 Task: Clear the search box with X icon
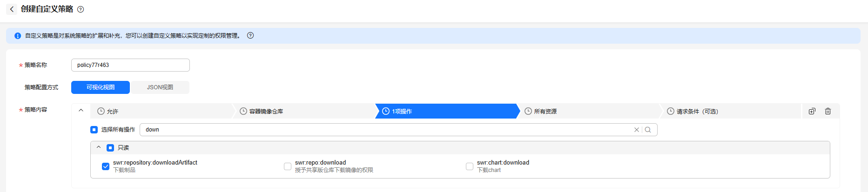[636, 130]
